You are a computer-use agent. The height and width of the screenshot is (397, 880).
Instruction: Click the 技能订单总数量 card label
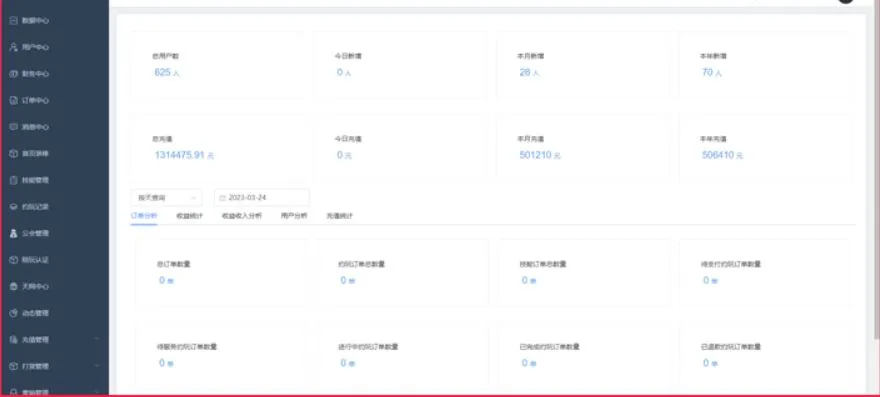[x=543, y=264]
